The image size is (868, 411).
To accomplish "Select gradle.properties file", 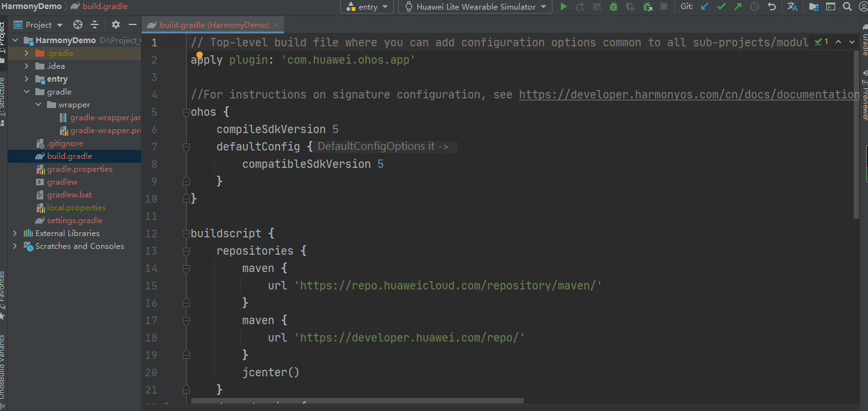I will [x=74, y=169].
